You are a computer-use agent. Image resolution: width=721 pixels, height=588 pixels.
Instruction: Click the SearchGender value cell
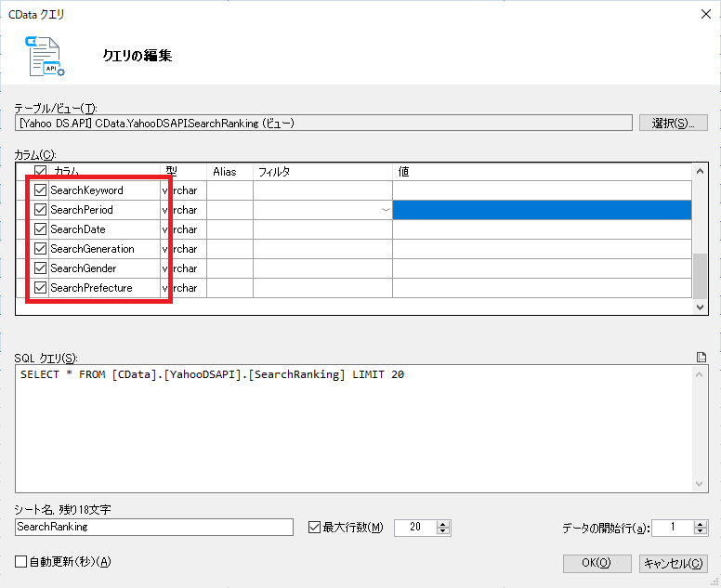[x=542, y=268]
